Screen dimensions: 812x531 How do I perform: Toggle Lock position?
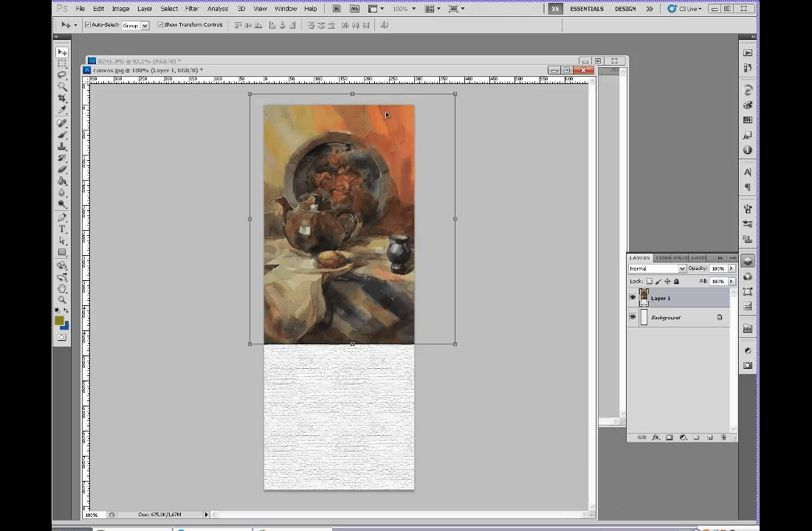pos(667,282)
